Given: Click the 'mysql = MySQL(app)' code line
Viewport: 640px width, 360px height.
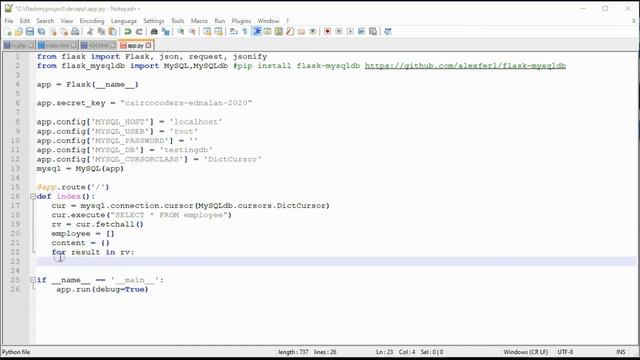Looking at the screenshot, I should click(80, 169).
